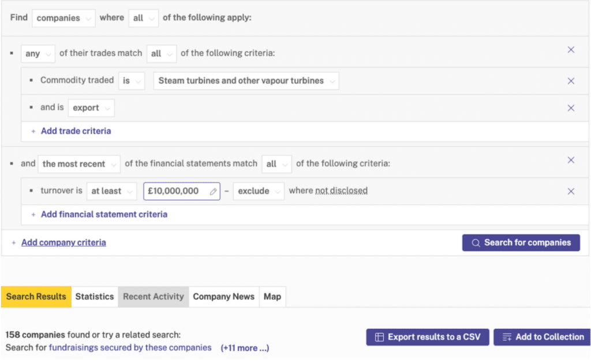Image resolution: width=591 pixels, height=364 pixels.
Task: Remove the financial statements criteria group
Action: 571,160
